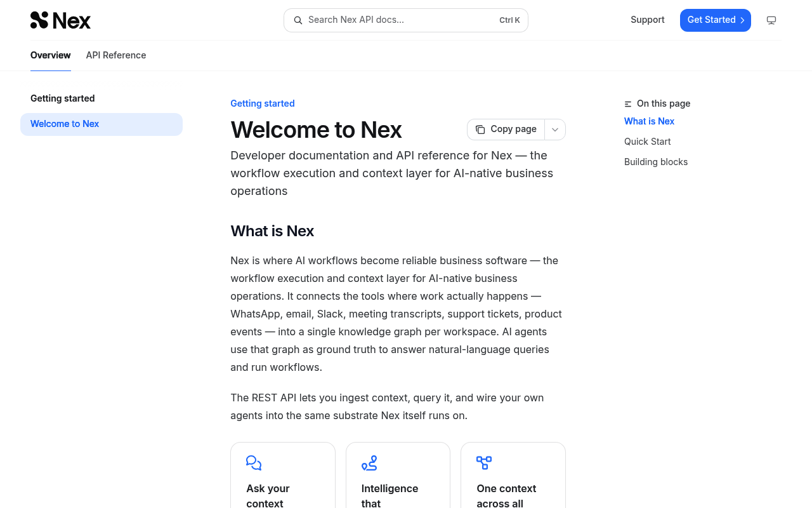Click the search magnifier icon

tap(298, 20)
